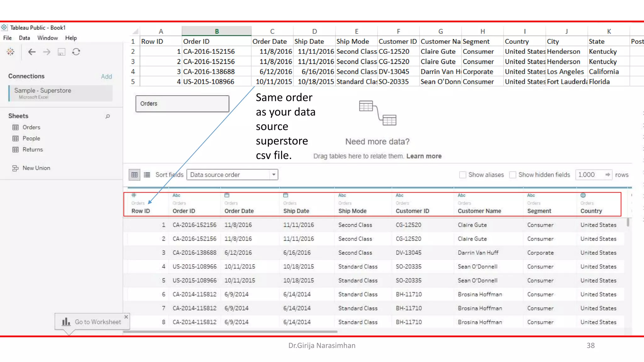The width and height of the screenshot is (644, 362).
Task: Click the Abc type icon above Ship Mode
Action: coord(342,195)
